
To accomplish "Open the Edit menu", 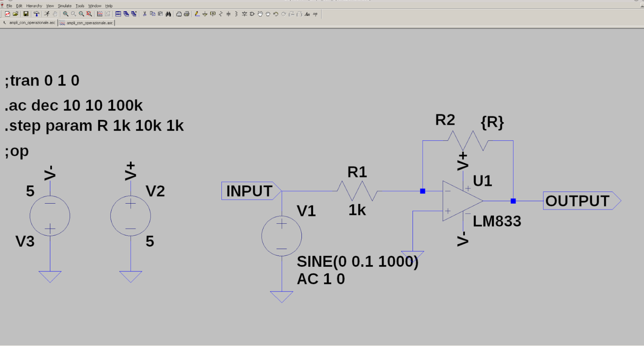I will (x=19, y=6).
